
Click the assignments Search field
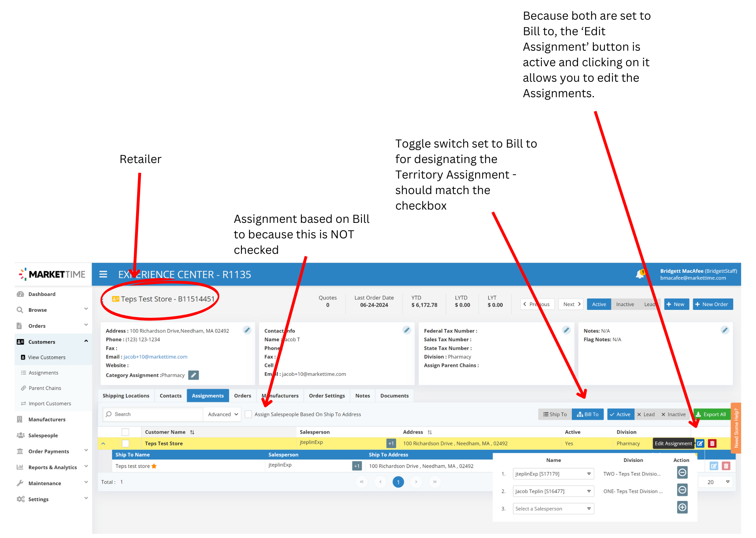(153, 414)
